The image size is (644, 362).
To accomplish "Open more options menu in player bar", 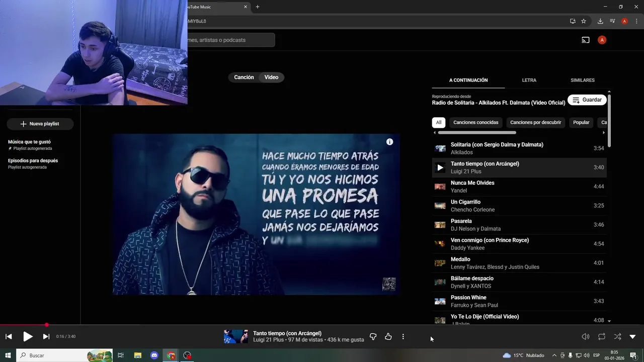I will [x=403, y=336].
